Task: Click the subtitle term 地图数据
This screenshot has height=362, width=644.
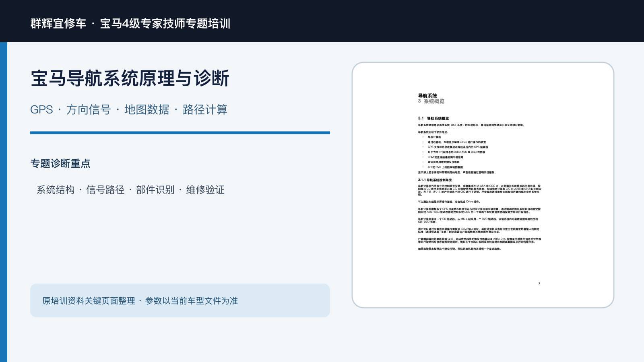Action: (147, 109)
